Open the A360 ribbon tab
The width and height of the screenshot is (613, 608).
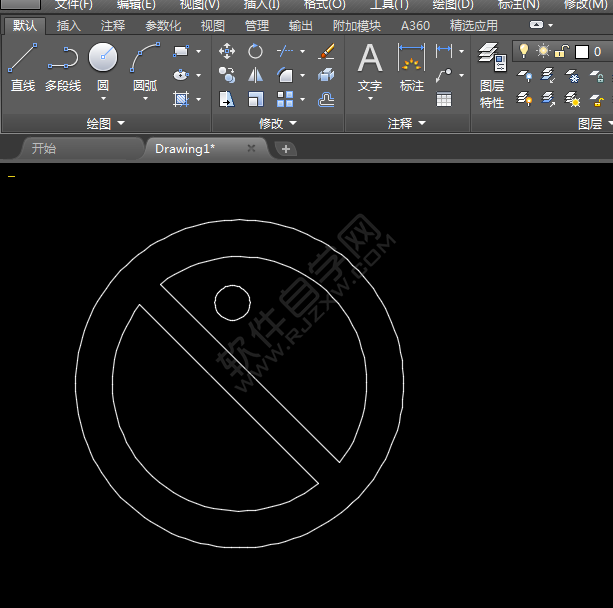click(415, 26)
